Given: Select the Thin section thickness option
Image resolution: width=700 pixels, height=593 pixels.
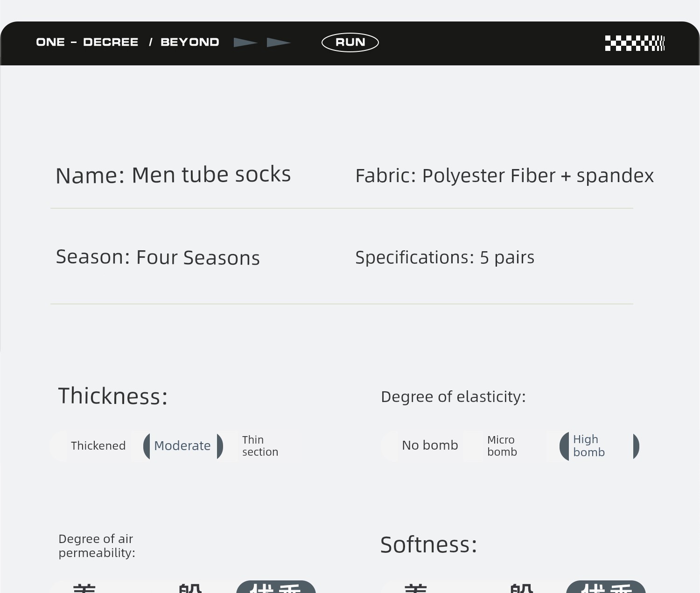Looking at the screenshot, I should click(x=260, y=446).
